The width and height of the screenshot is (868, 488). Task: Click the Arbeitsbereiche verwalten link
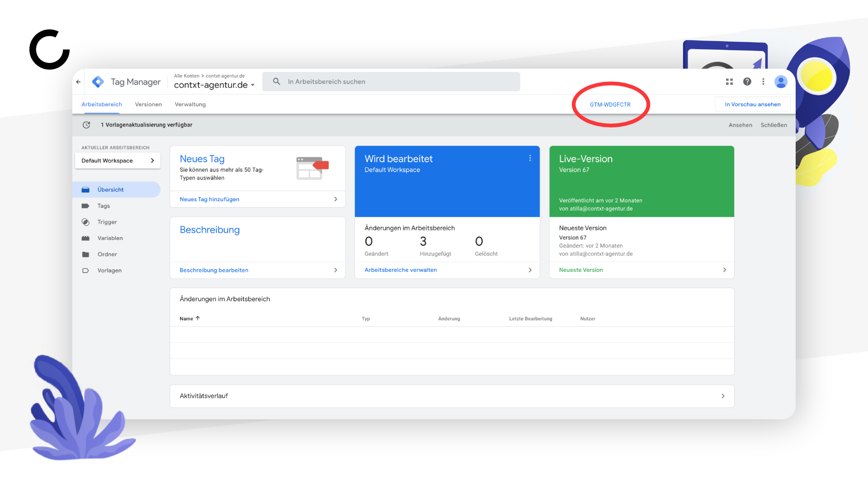coord(401,270)
